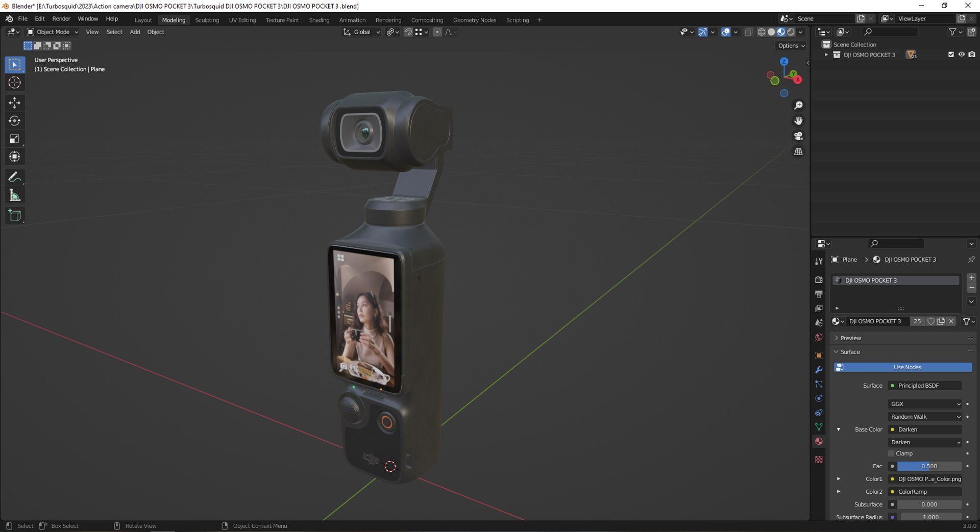This screenshot has width=980, height=532.
Task: Open the Render menu
Action: 61,19
